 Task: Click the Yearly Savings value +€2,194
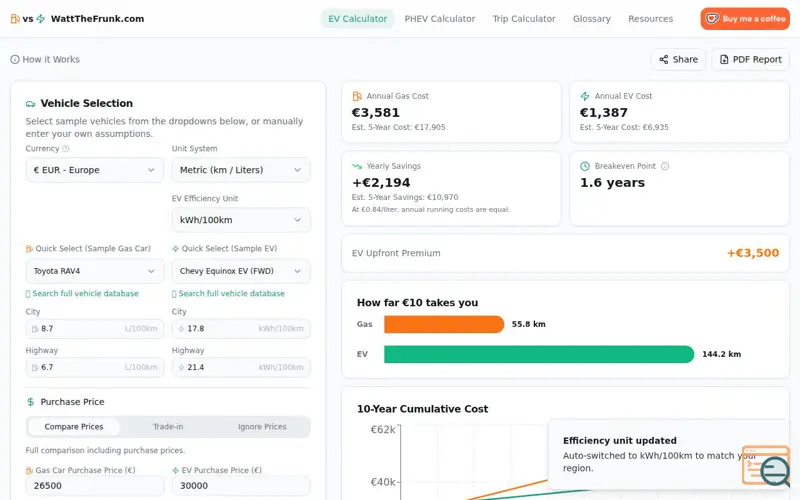click(x=381, y=183)
